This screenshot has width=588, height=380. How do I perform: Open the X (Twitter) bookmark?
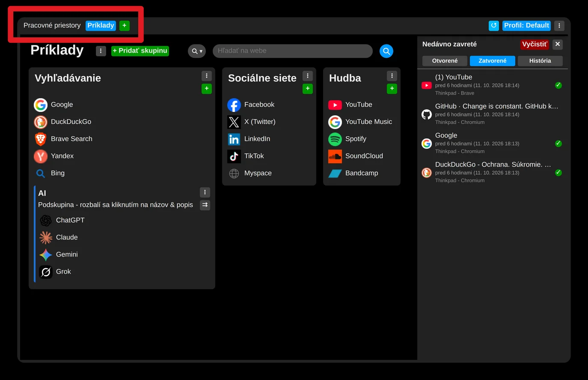click(x=252, y=122)
